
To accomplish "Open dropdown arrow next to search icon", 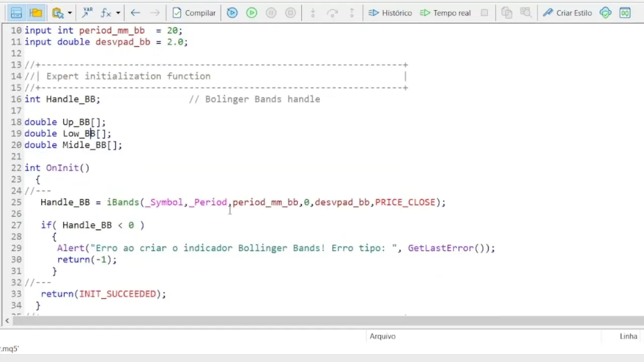I will click(69, 13).
